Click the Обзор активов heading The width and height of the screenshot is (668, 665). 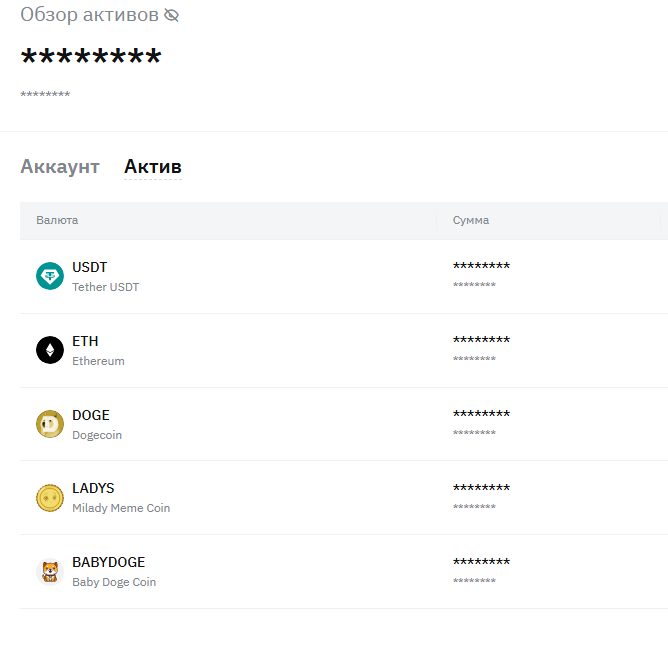(89, 15)
